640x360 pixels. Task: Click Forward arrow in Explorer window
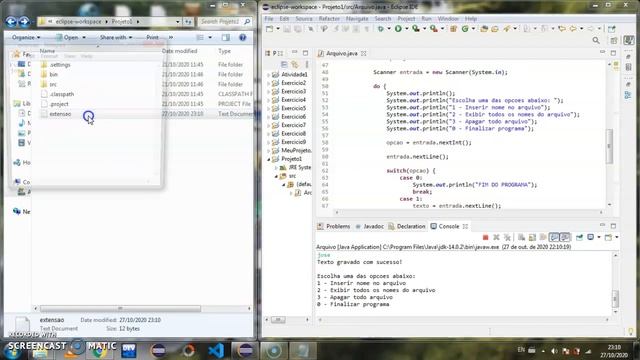point(24,21)
